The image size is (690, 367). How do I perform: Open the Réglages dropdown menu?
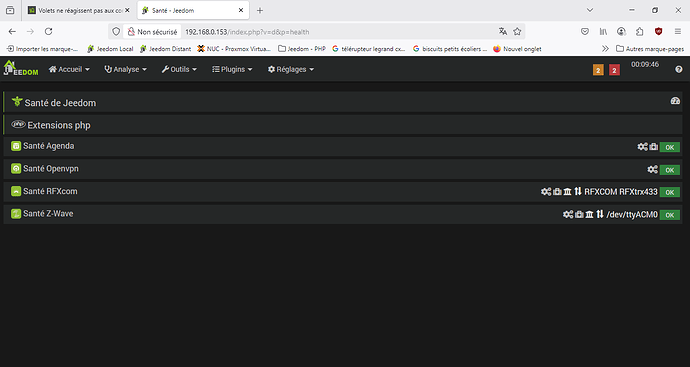pyautogui.click(x=291, y=69)
